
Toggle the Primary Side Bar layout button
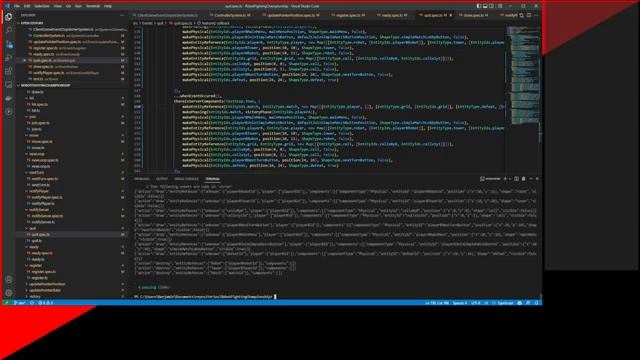[x=478, y=6]
